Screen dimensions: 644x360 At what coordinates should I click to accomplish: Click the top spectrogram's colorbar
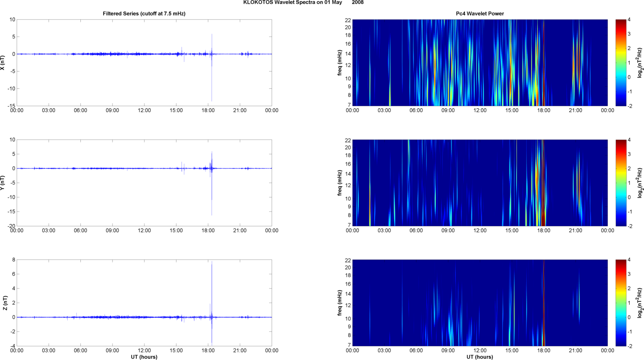pos(620,63)
